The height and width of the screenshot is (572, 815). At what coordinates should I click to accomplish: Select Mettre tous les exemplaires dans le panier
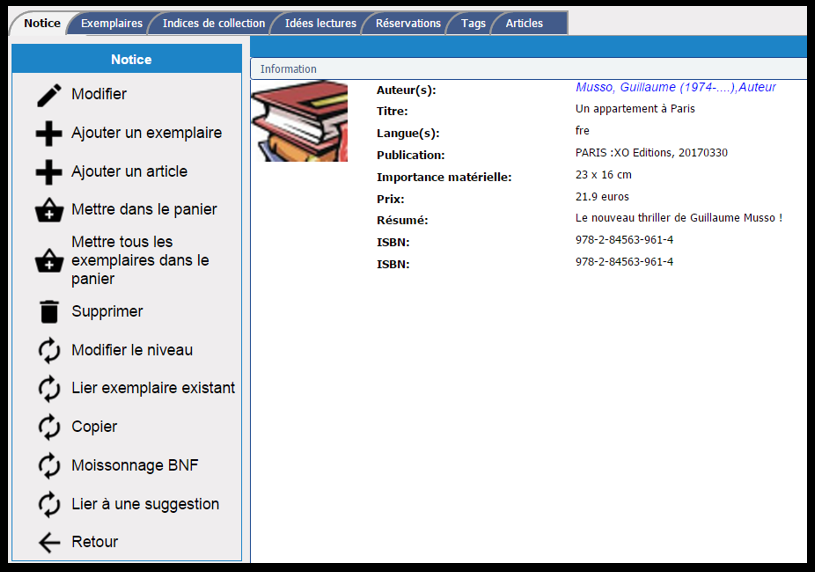pyautogui.click(x=140, y=260)
